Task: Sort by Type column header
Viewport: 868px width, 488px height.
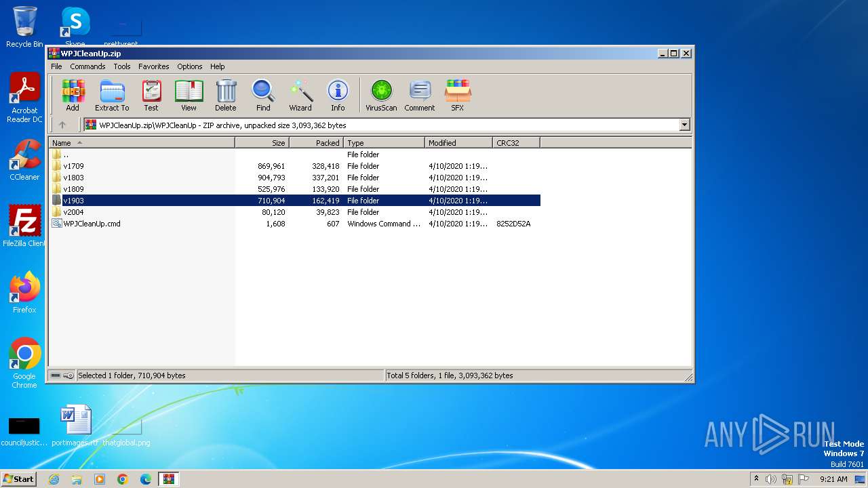Action: [384, 143]
